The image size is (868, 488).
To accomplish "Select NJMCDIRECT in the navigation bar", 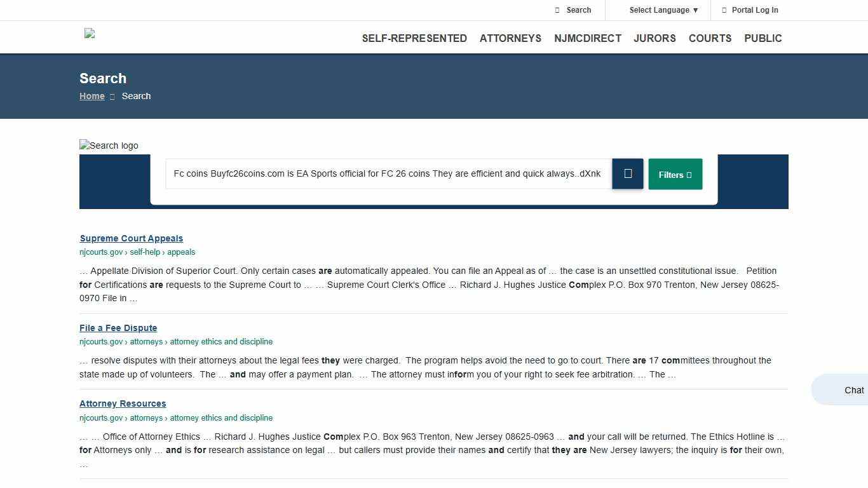I will click(588, 38).
